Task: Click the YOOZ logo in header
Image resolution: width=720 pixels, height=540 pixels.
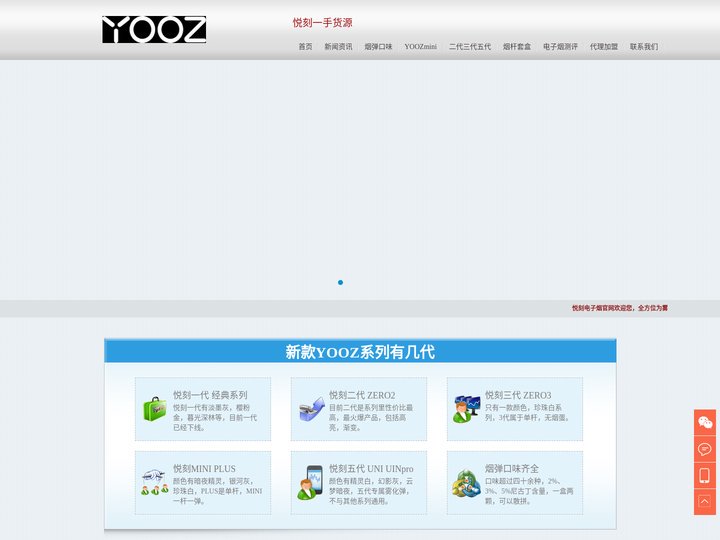Action: point(154,29)
